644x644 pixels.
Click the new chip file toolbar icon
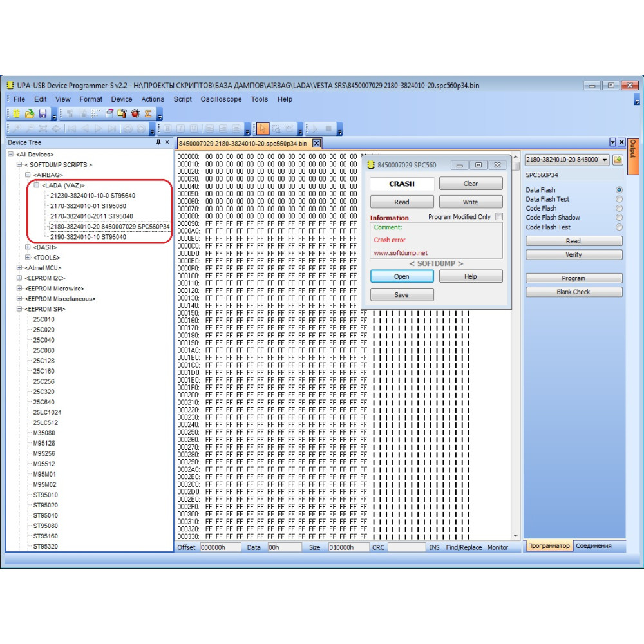click(17, 114)
